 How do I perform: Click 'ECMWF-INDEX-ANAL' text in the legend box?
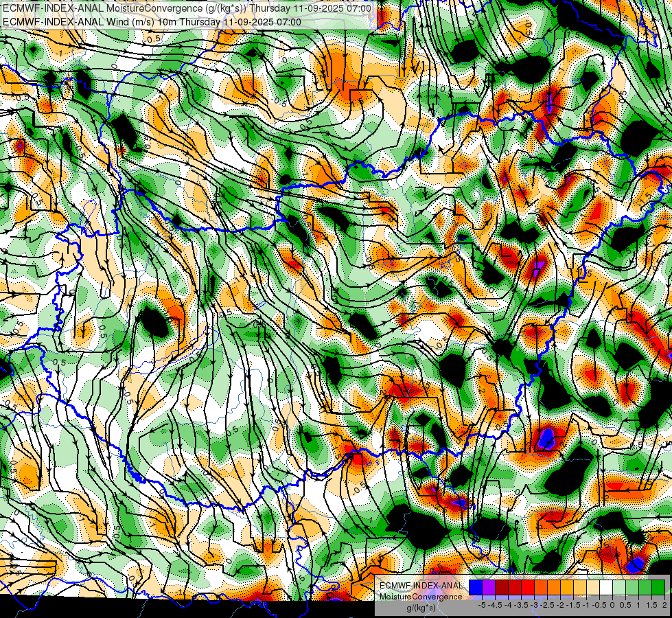click(421, 586)
